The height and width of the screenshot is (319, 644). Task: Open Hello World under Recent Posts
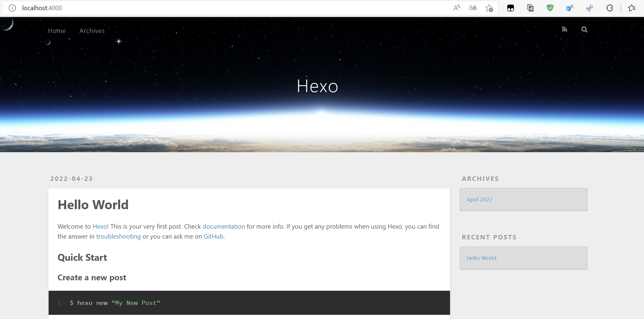482,258
